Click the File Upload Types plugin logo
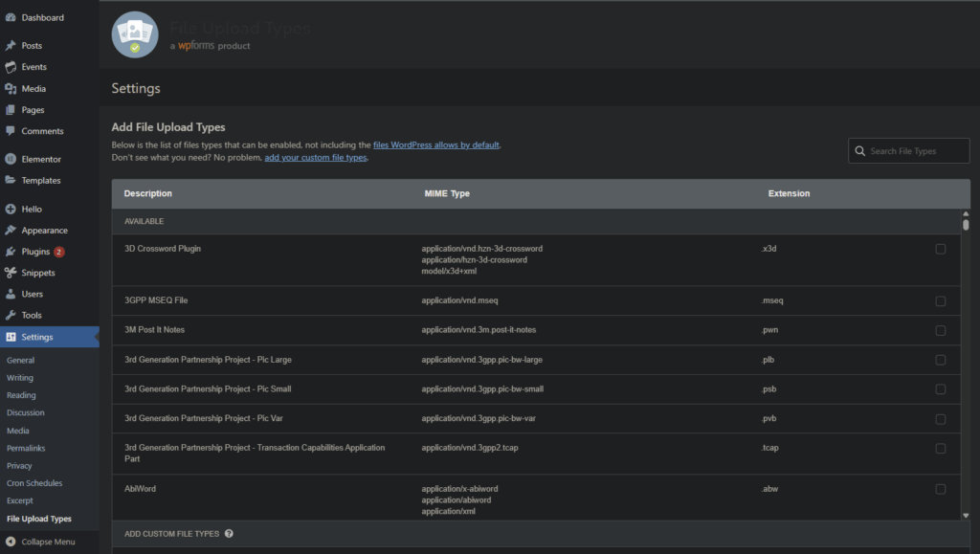 click(x=135, y=34)
